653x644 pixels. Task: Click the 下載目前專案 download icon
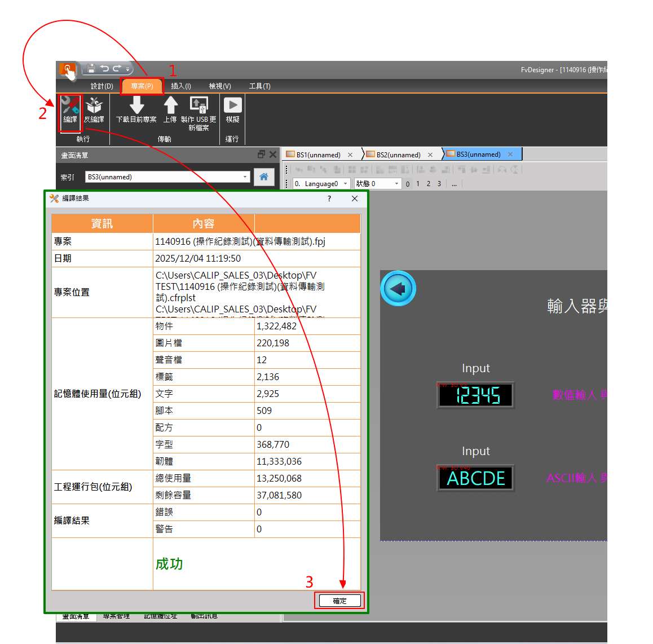[x=136, y=105]
